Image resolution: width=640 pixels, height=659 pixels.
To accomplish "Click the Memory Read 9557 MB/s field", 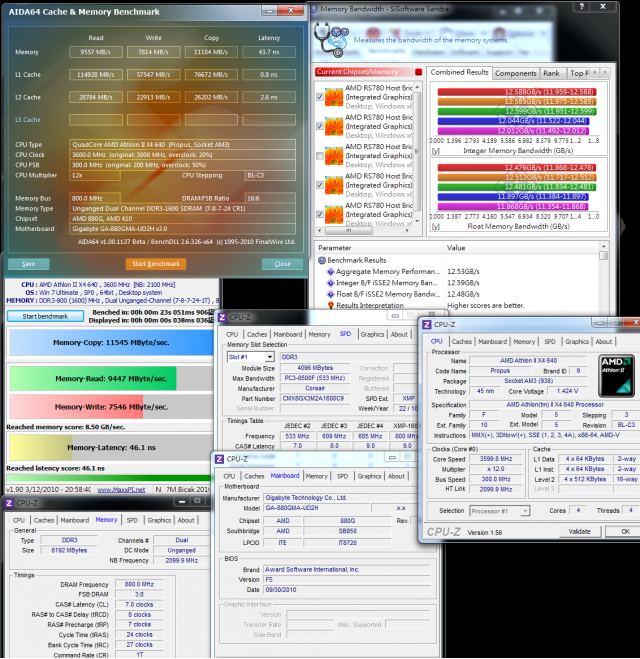I will pos(96,52).
